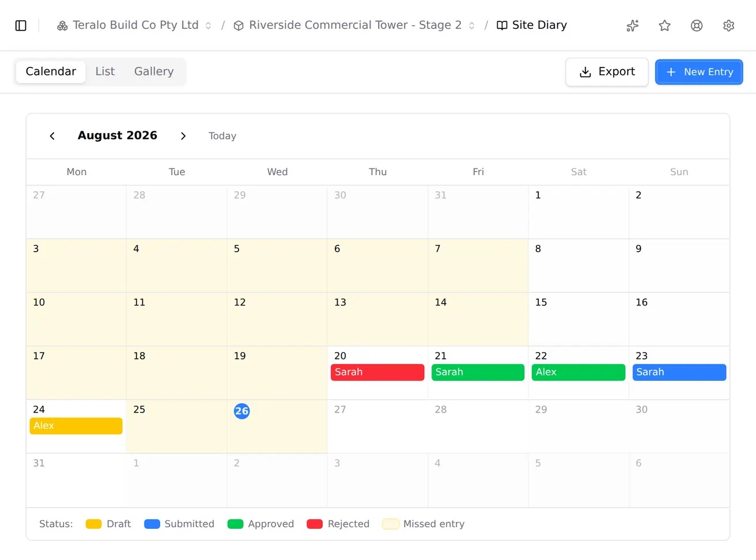This screenshot has width=756, height=560.
Task: Select day 11 in the calendar
Action: [x=176, y=319]
